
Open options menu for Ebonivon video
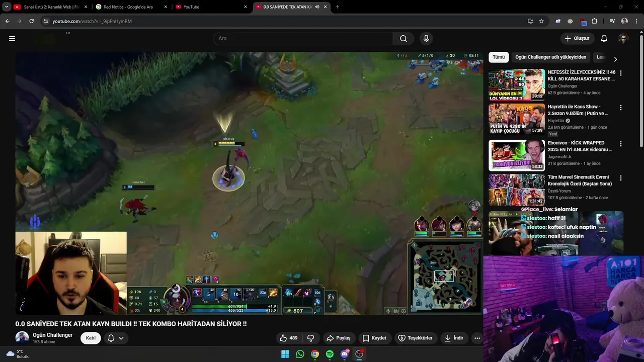click(x=620, y=144)
